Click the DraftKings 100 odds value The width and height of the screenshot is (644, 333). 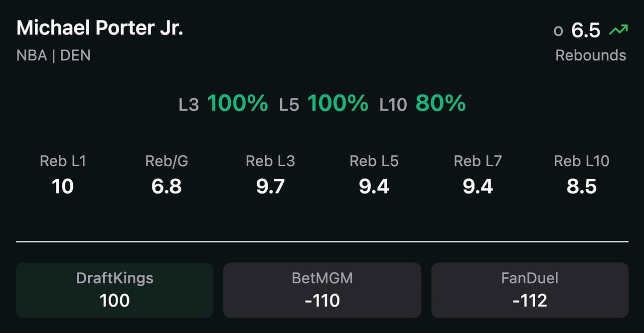click(x=115, y=301)
